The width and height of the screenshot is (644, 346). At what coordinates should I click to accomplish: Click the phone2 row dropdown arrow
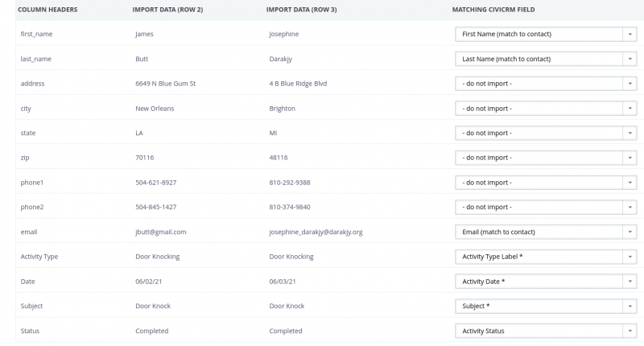coord(630,208)
